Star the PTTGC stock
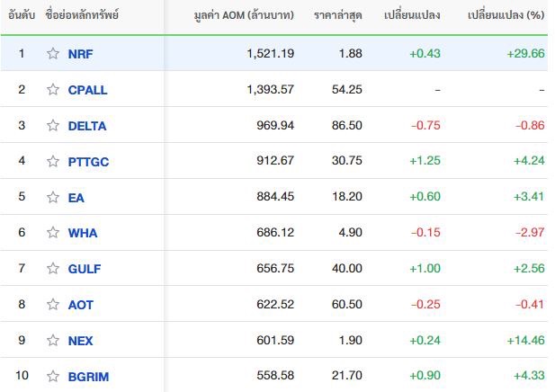The width and height of the screenshot is (555, 392). coord(53,161)
